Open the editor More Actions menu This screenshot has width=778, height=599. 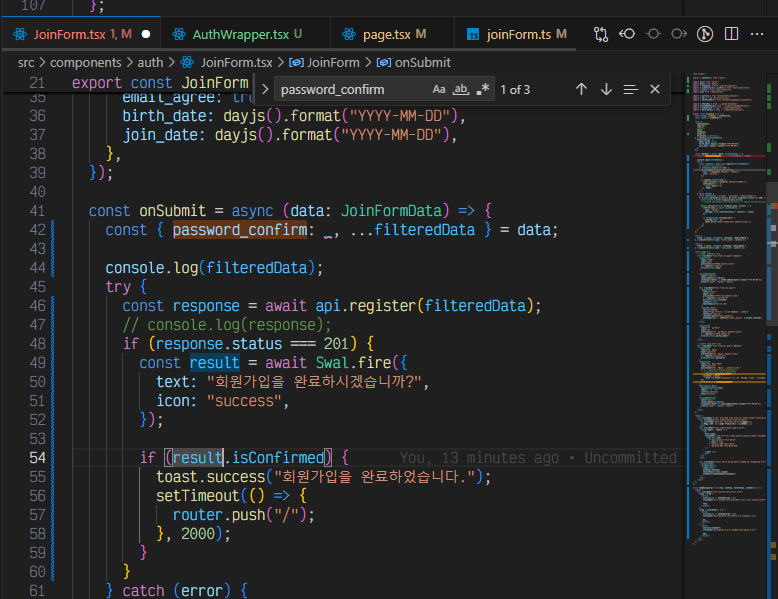pos(757,34)
